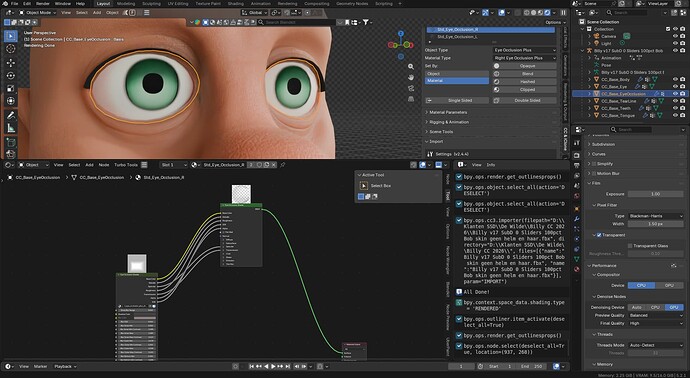Click the Clipped material button
The width and height of the screenshot is (690, 378).
tap(524, 89)
